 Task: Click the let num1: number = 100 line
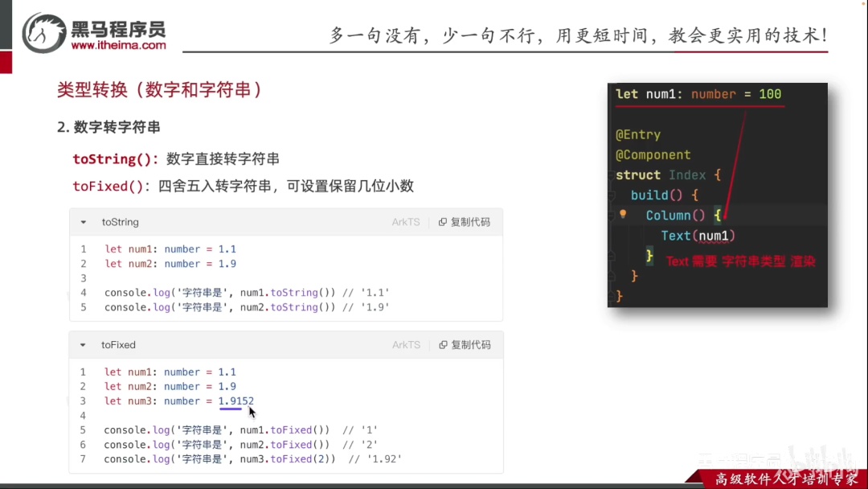click(698, 94)
